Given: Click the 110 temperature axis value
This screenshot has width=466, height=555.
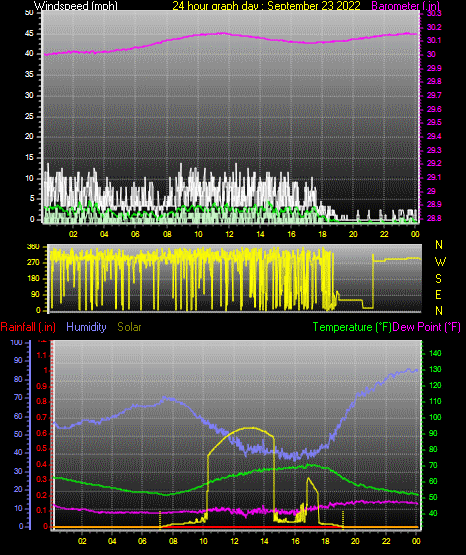Looking at the screenshot, I should point(435,401).
